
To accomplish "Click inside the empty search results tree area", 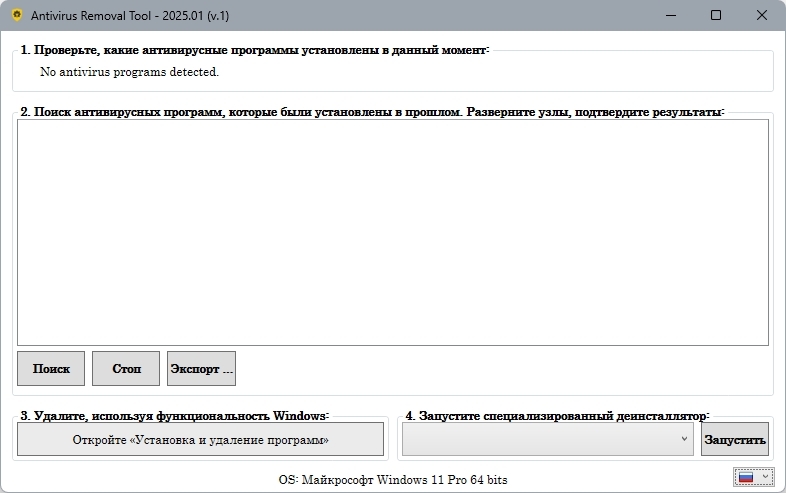I will click(393, 232).
